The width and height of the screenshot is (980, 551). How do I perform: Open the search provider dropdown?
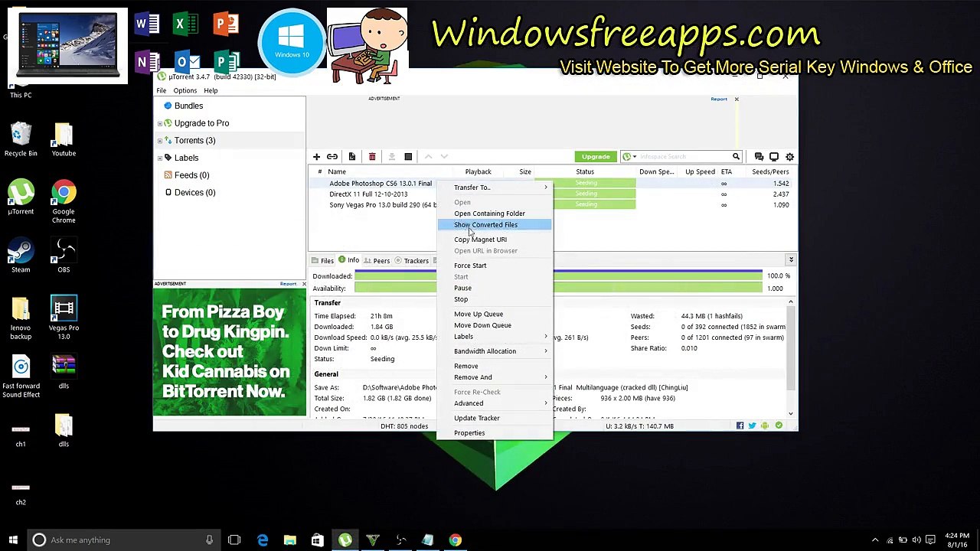tap(629, 157)
